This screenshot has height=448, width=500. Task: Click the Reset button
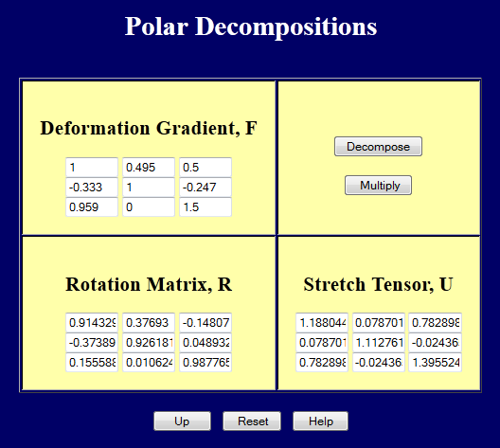(x=252, y=421)
